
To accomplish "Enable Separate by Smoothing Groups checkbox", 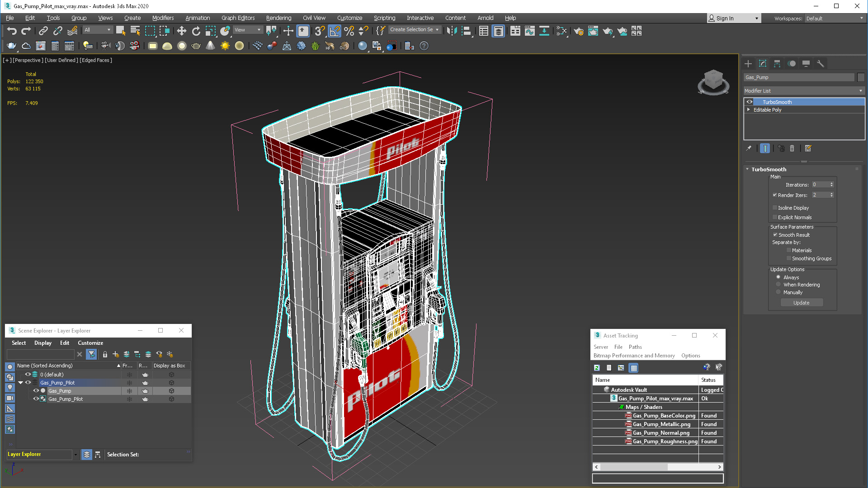I will tap(789, 258).
